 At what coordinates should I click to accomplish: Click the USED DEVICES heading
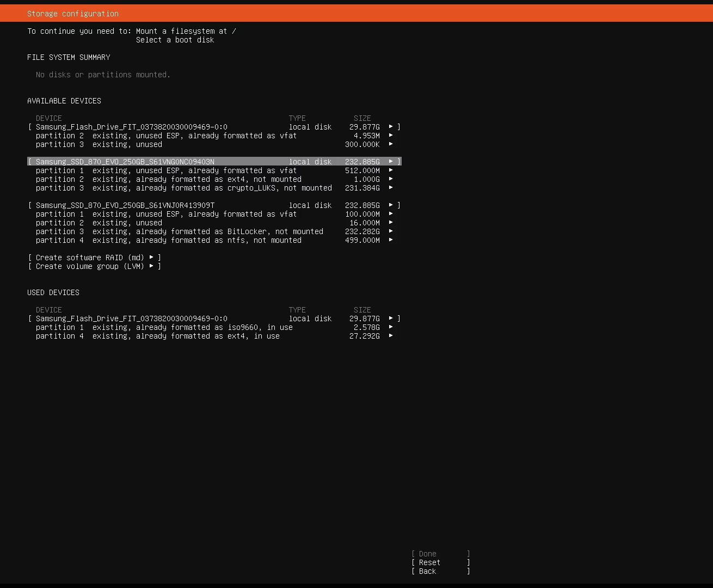(x=53, y=292)
